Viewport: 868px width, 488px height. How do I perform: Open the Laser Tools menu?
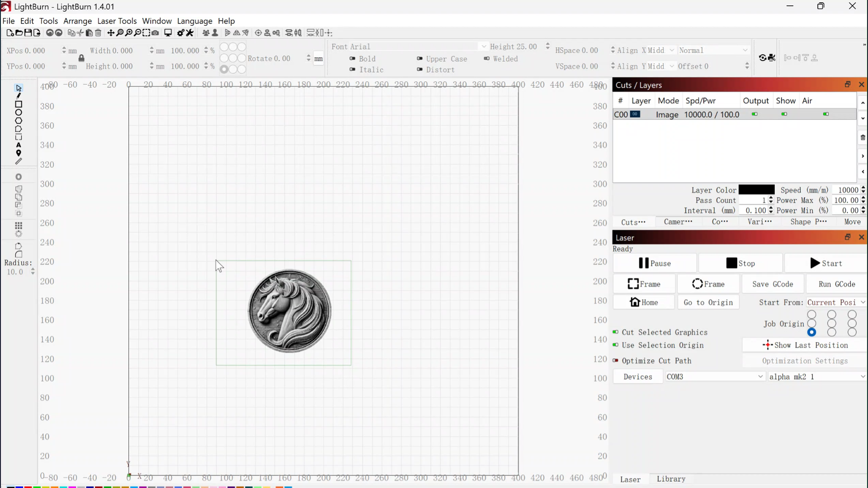[117, 21]
